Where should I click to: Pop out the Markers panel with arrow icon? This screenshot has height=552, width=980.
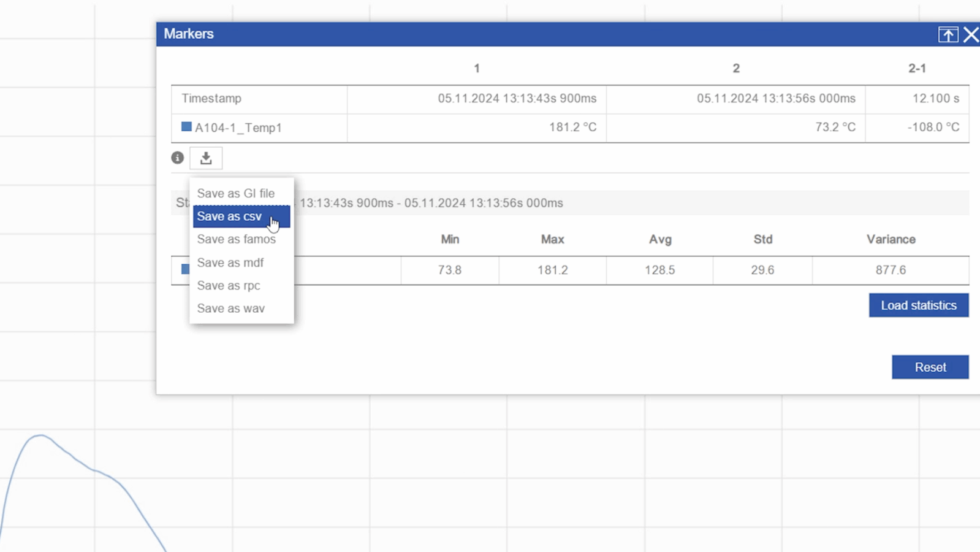pyautogui.click(x=948, y=34)
